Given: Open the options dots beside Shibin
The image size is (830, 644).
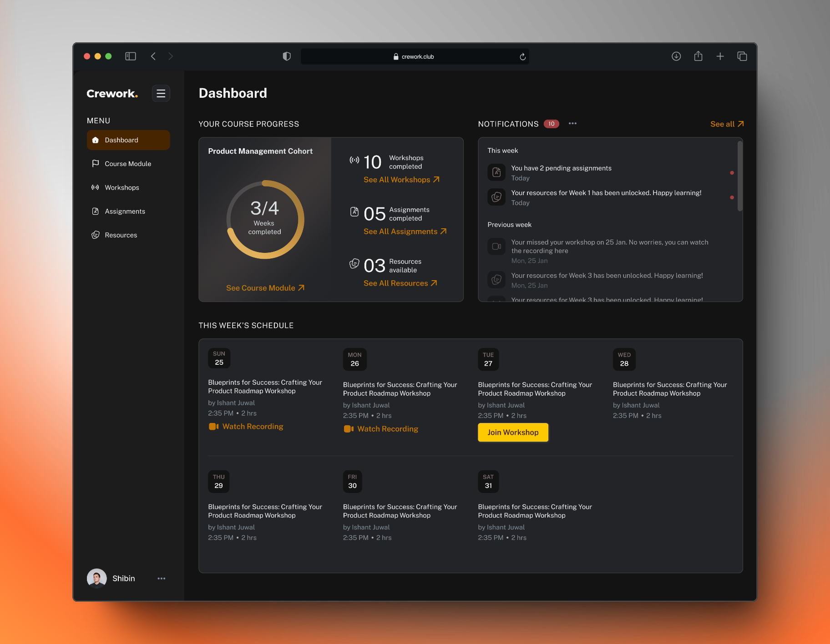Looking at the screenshot, I should click(162, 579).
